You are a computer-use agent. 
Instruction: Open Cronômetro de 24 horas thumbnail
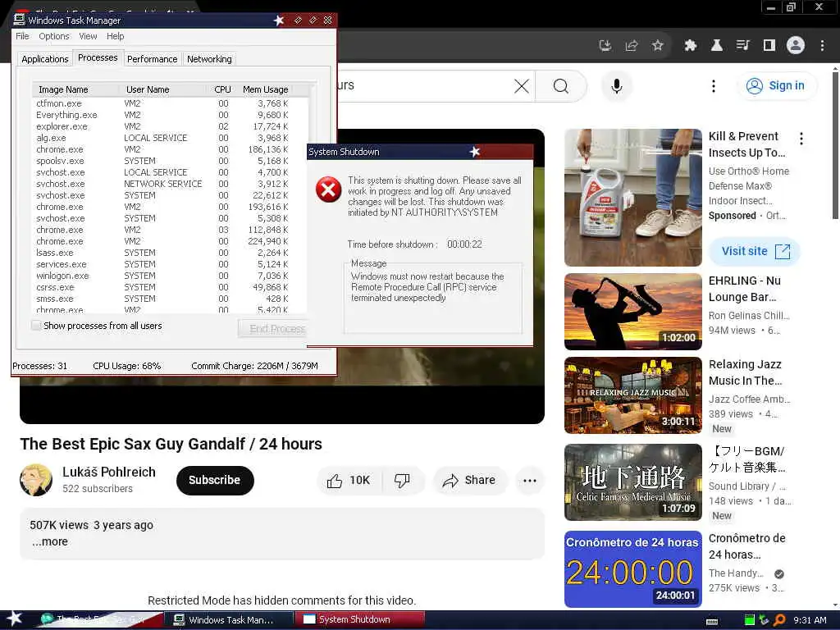pos(632,569)
